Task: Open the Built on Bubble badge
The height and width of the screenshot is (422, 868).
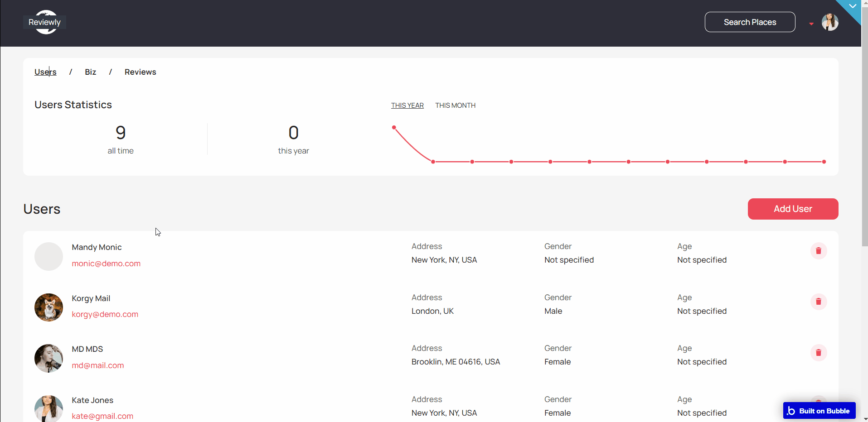Action: click(x=820, y=411)
